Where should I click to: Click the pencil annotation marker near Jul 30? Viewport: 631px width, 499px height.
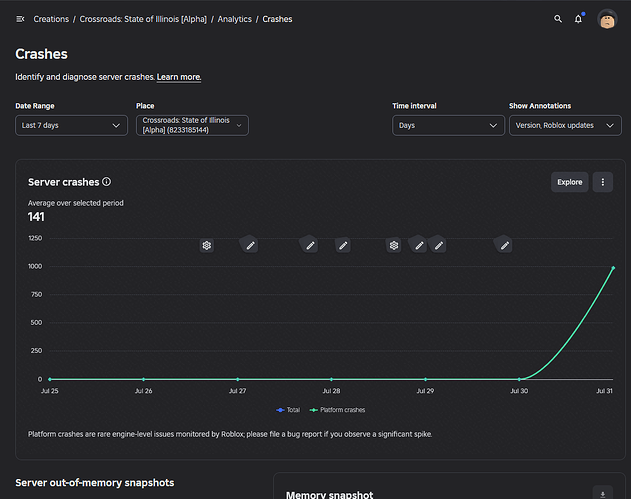[x=504, y=245]
